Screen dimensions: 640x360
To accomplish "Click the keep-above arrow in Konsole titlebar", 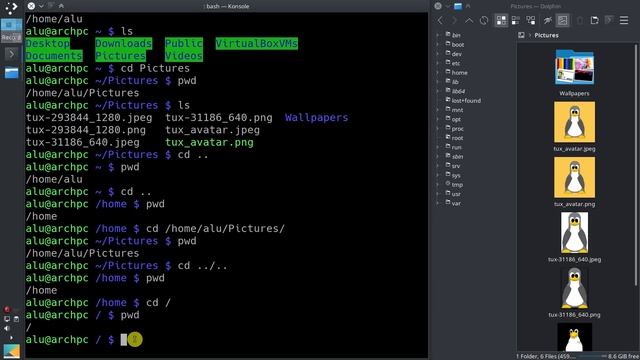I will pyautogui.click(x=61, y=6).
